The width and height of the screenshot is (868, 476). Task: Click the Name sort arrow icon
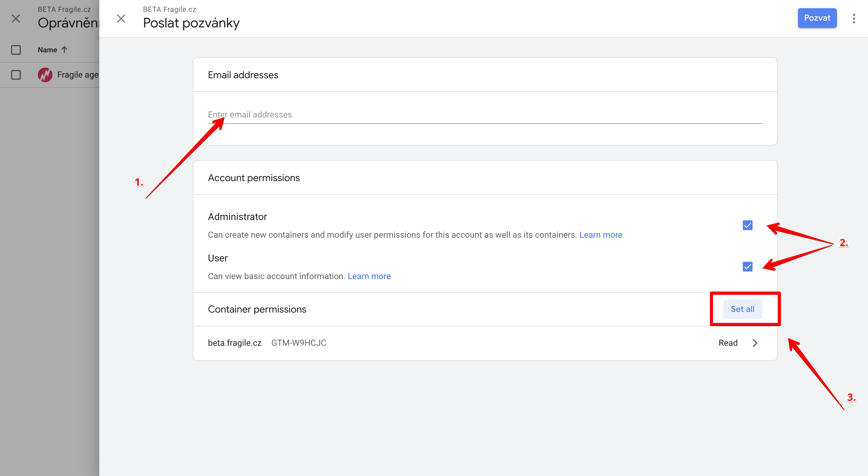[64, 50]
